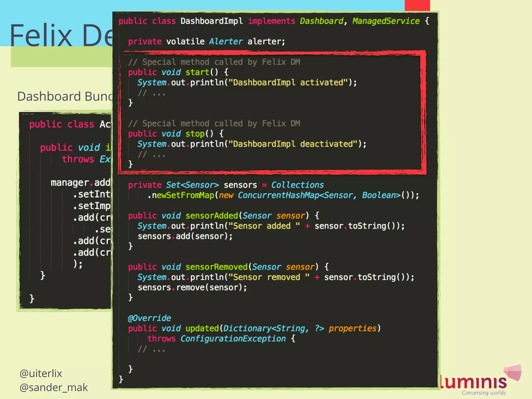Click the 'Sensor added' println line

pyautogui.click(x=271, y=226)
